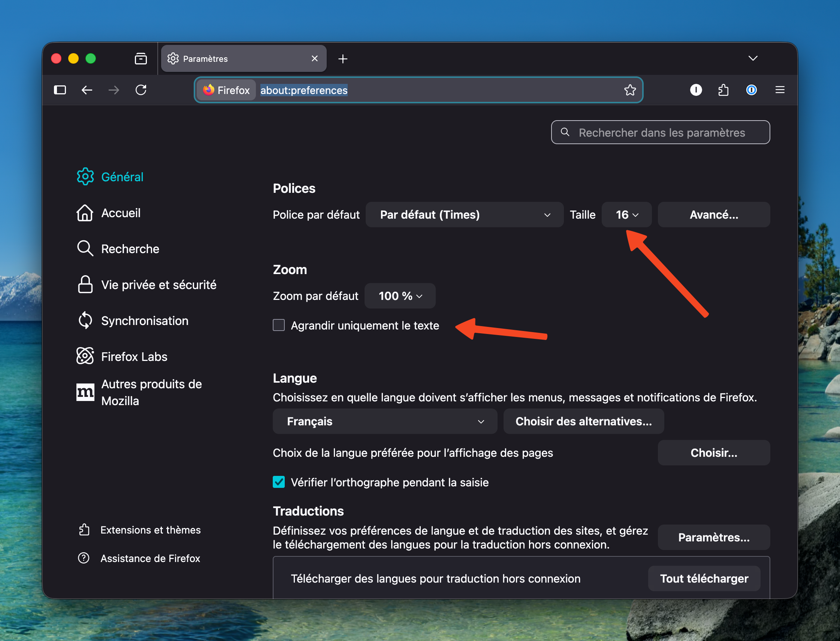Click inside the Rechercher dans les paramètres field
This screenshot has width=840, height=641.
tap(660, 133)
